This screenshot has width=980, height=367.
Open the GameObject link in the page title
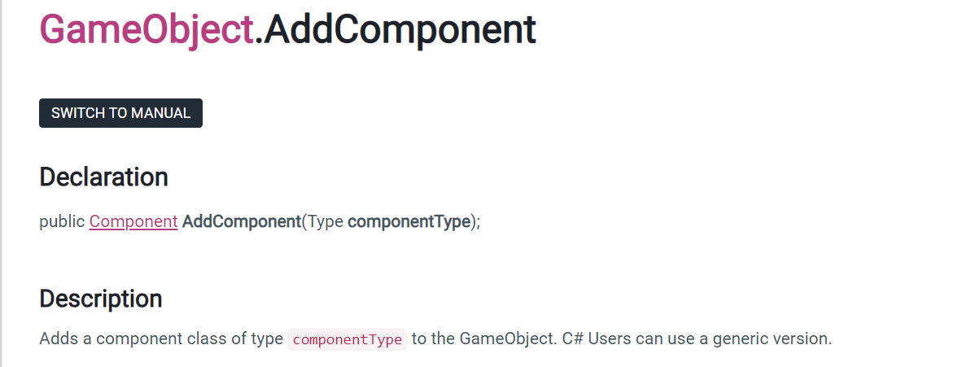pyautogui.click(x=147, y=30)
